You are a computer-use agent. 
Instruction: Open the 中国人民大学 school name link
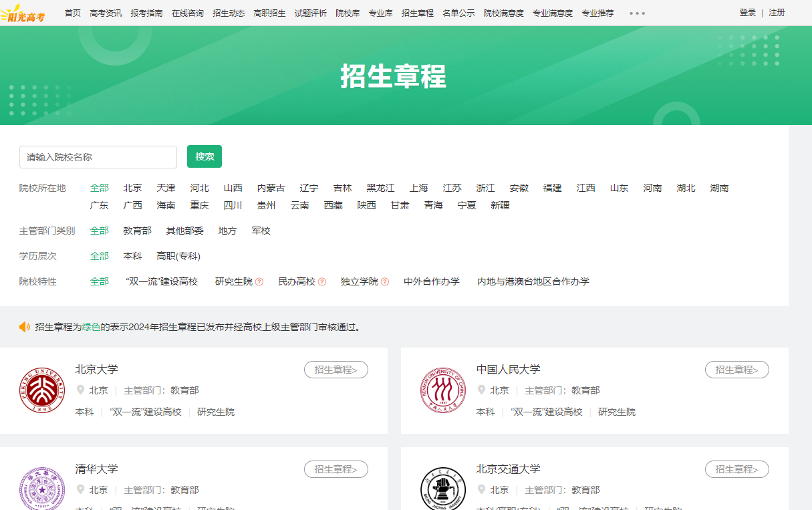(509, 370)
